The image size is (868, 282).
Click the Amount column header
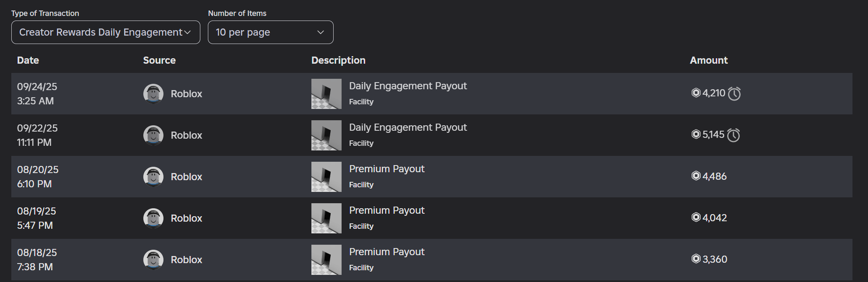coord(709,60)
